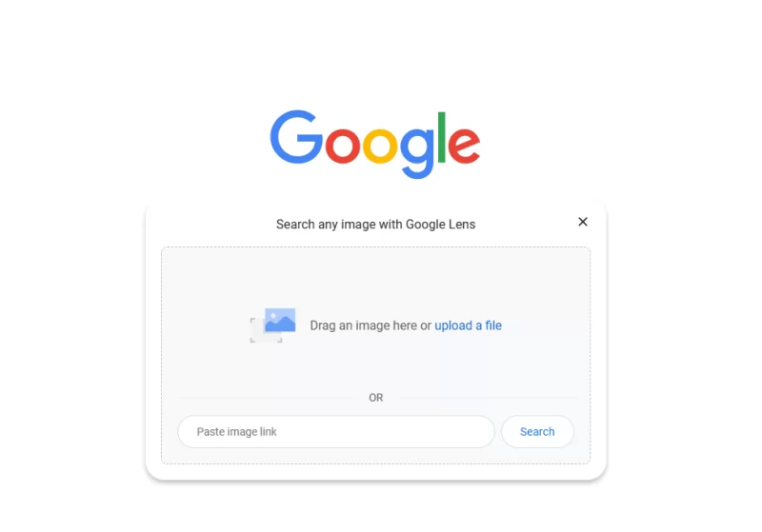Close the Google Lens search dialog
This screenshot has width=762, height=532.
[583, 222]
